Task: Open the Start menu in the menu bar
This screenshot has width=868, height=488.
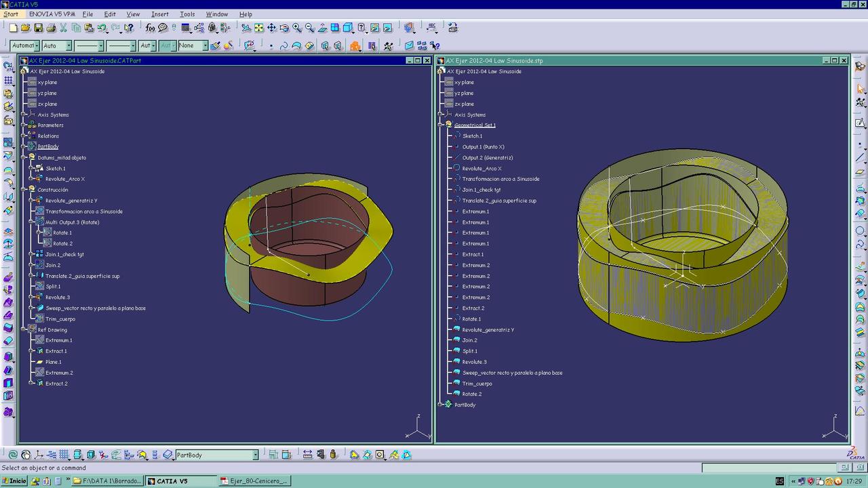Action: click(11, 14)
